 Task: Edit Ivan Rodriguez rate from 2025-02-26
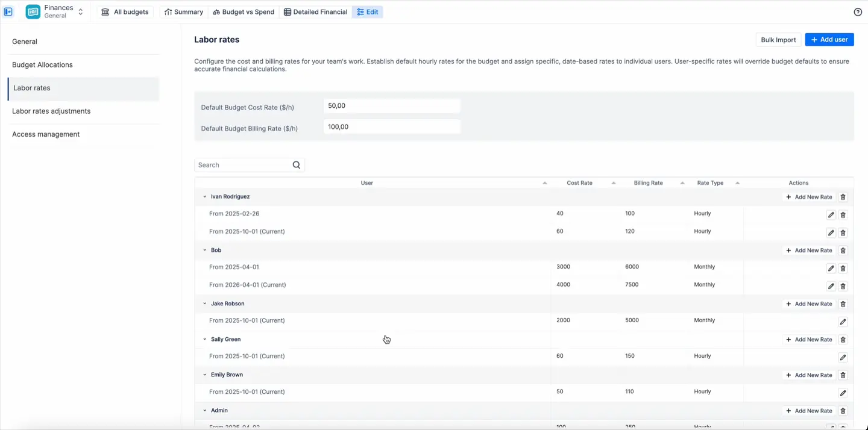tap(831, 215)
